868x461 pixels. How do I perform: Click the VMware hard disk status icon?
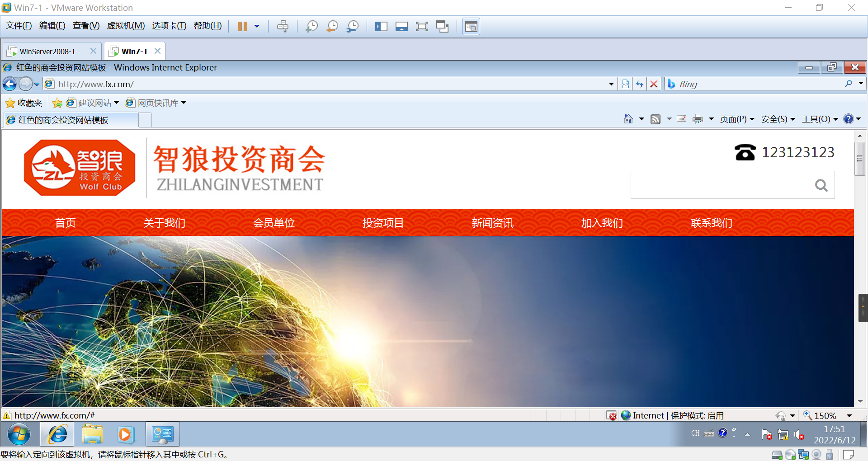point(777,455)
